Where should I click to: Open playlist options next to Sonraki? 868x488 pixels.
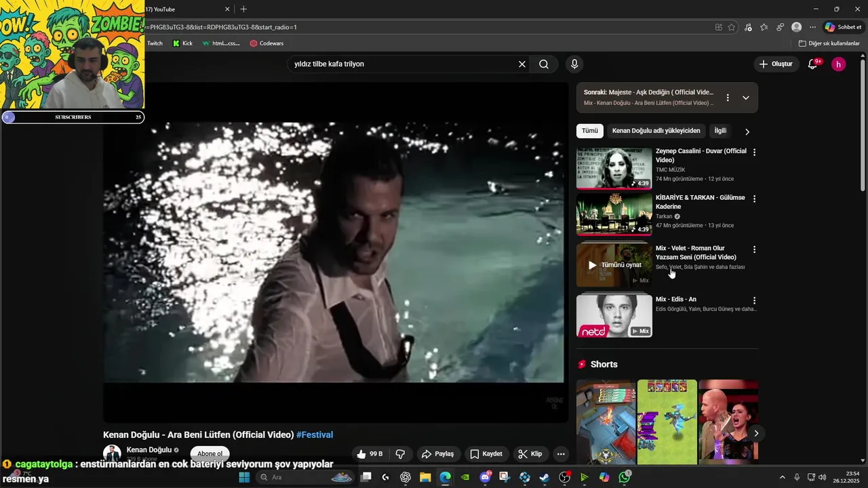tap(728, 98)
